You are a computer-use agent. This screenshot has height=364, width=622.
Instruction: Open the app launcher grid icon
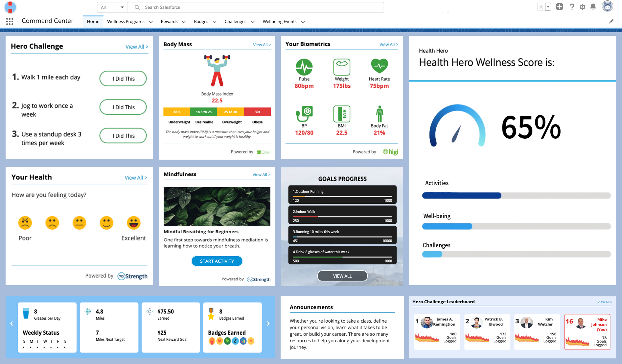click(x=10, y=21)
